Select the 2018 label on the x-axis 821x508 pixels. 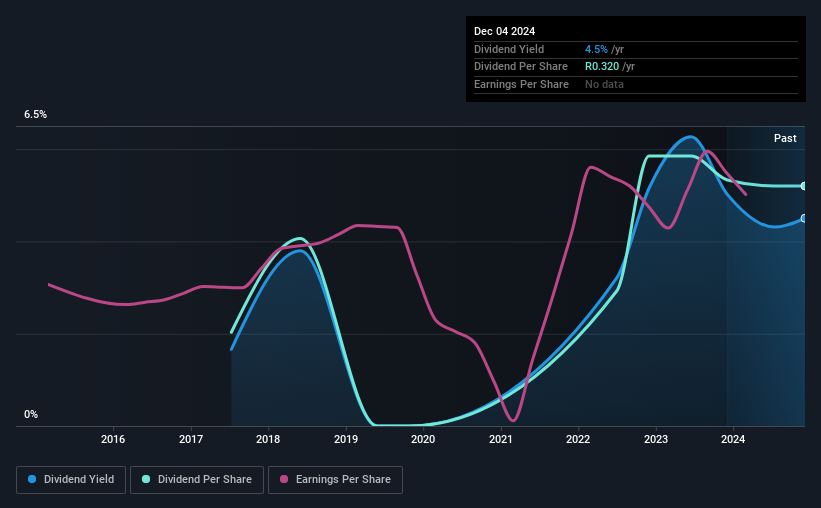click(x=268, y=439)
